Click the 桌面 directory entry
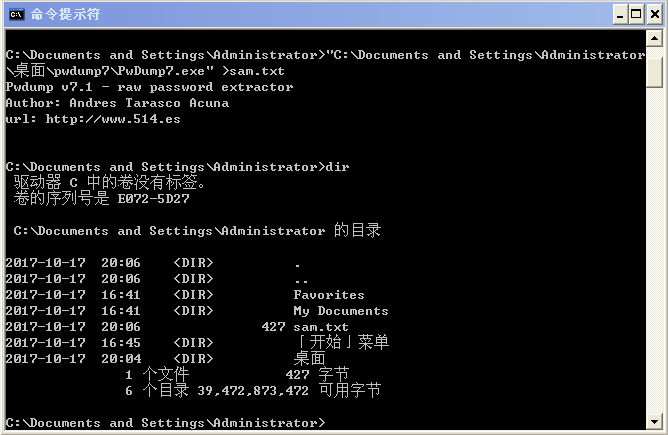 coord(309,358)
